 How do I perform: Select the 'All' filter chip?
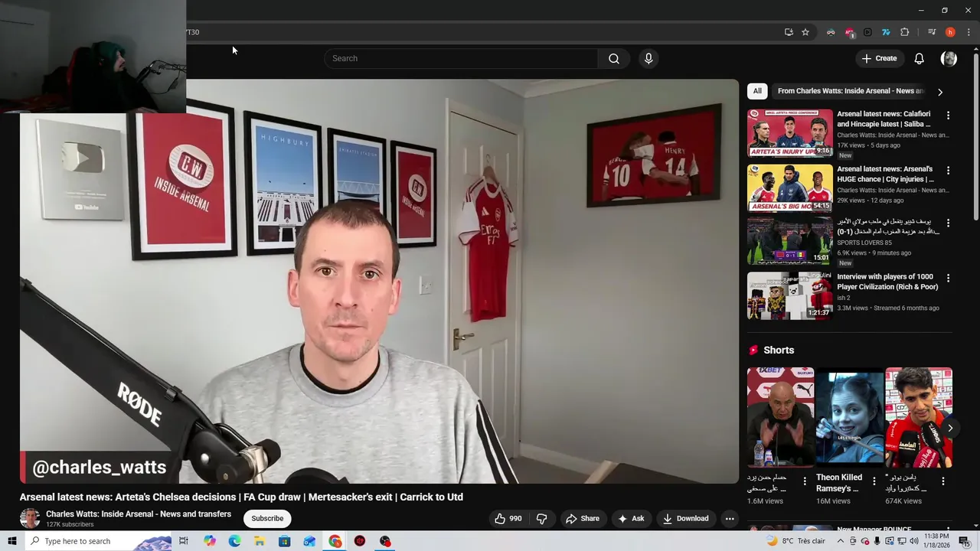[x=757, y=91]
